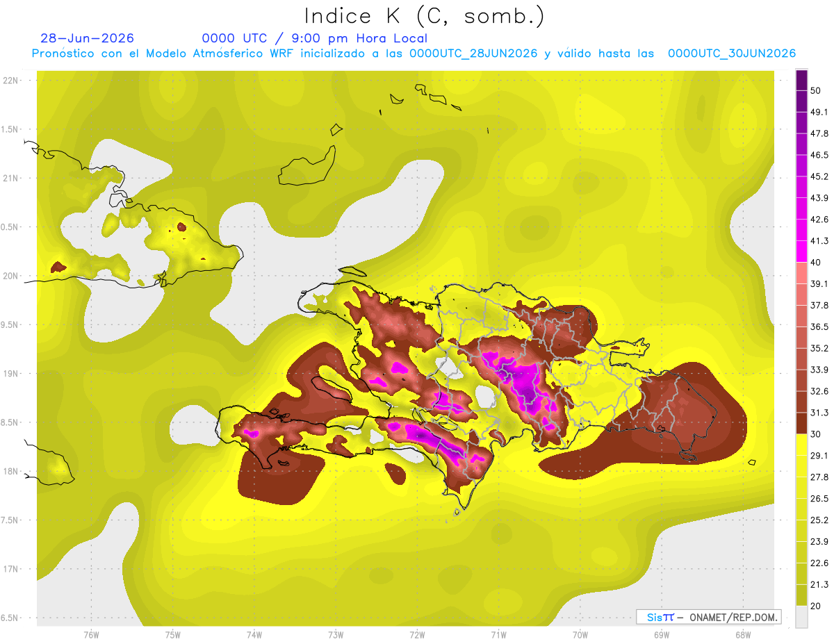Click the '20N' latitude label
The height and width of the screenshot is (644, 834).
11,276
